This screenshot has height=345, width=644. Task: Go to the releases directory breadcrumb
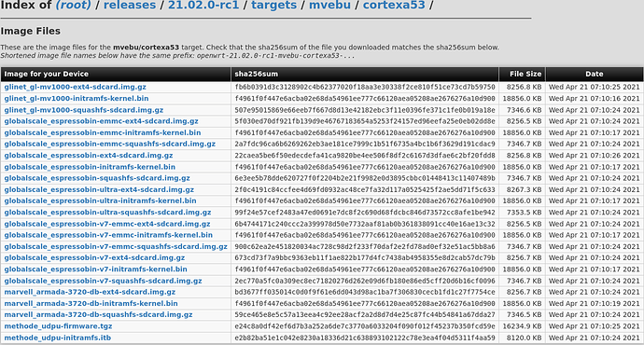tap(130, 5)
